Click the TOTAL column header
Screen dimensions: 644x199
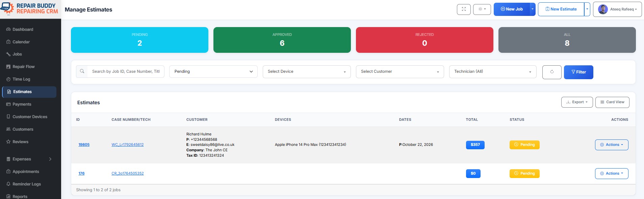[472, 120]
